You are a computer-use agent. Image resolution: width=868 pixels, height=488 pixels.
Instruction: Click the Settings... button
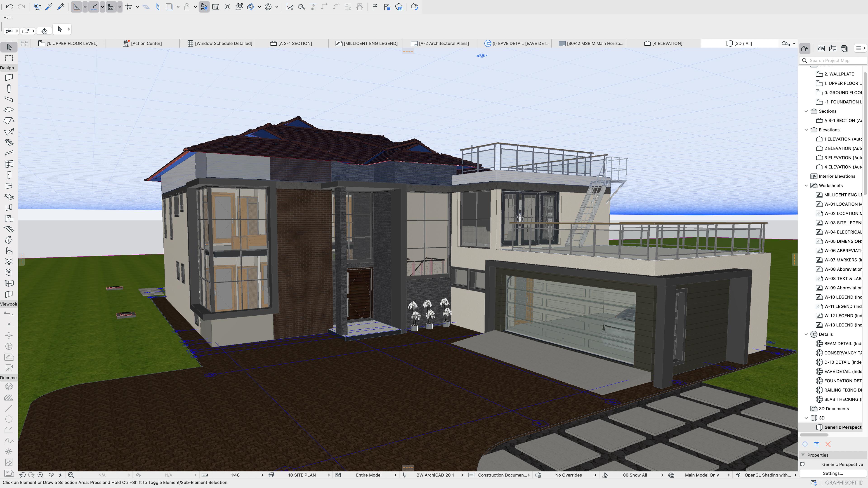coord(832,473)
